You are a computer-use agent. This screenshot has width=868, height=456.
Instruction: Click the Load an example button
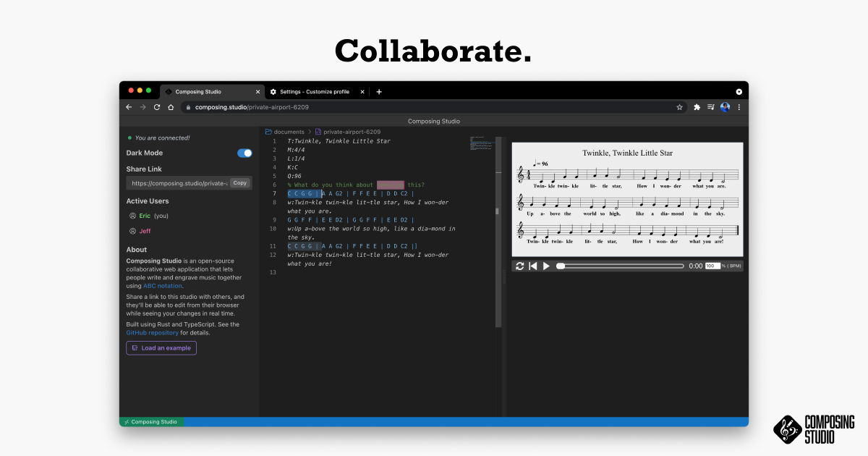tap(161, 348)
